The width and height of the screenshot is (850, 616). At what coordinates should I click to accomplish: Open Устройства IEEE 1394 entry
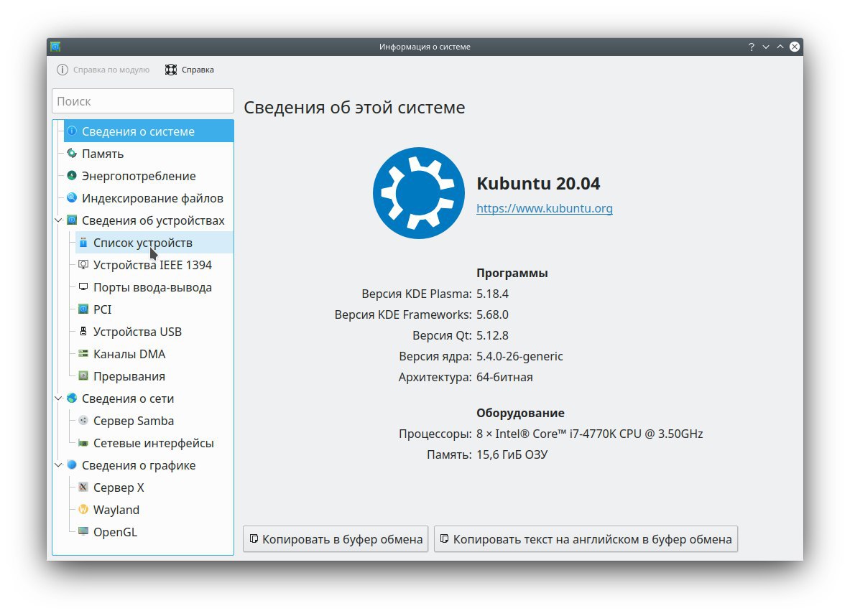[154, 265]
